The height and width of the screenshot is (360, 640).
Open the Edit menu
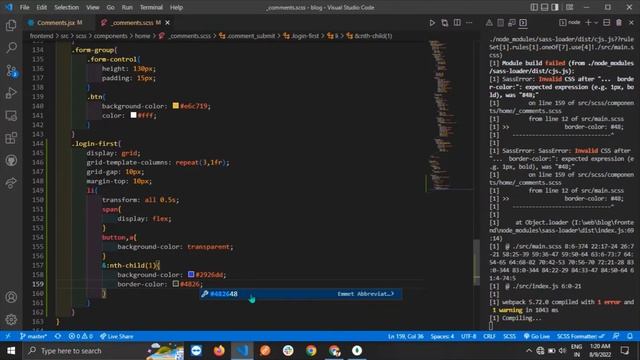(x=42, y=7)
